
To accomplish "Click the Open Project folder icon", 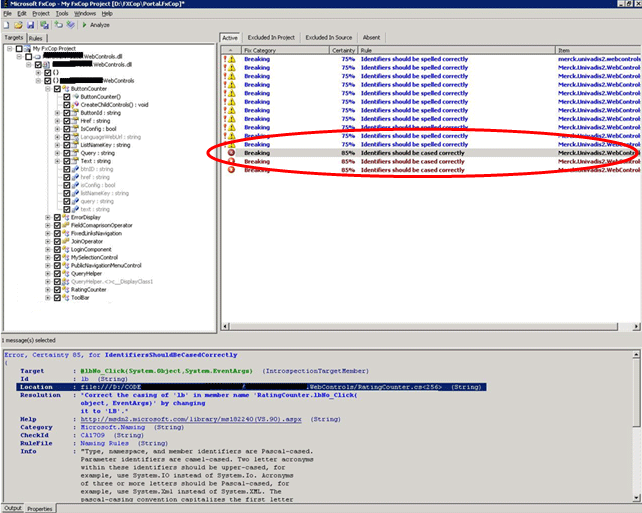I will (x=18, y=25).
